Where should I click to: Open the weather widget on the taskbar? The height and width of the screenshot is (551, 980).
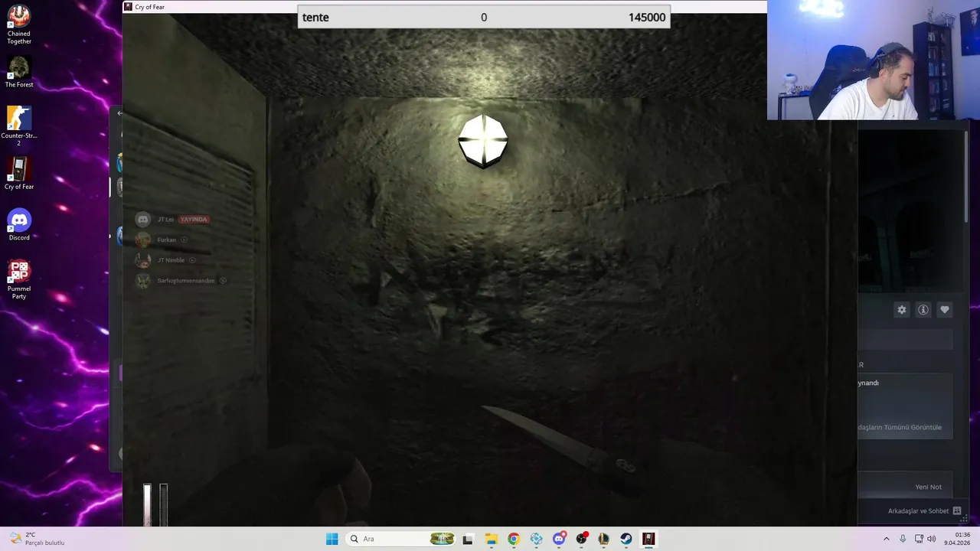37,539
